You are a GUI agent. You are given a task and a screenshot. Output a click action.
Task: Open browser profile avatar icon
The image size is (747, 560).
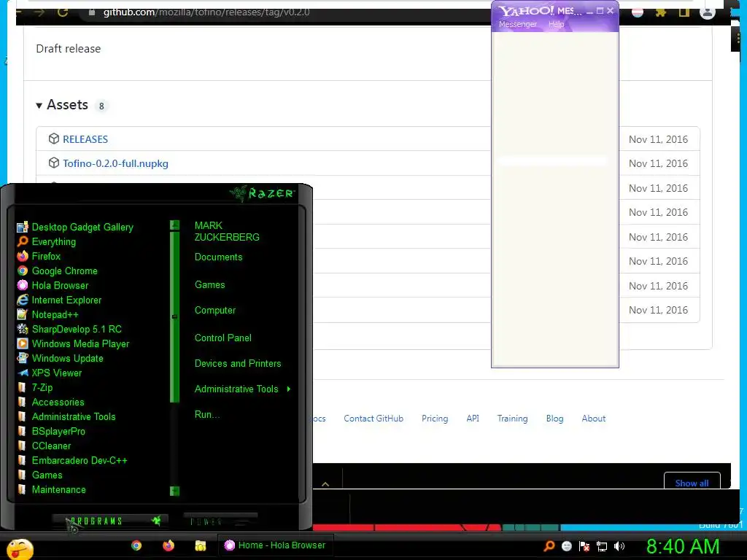click(708, 12)
